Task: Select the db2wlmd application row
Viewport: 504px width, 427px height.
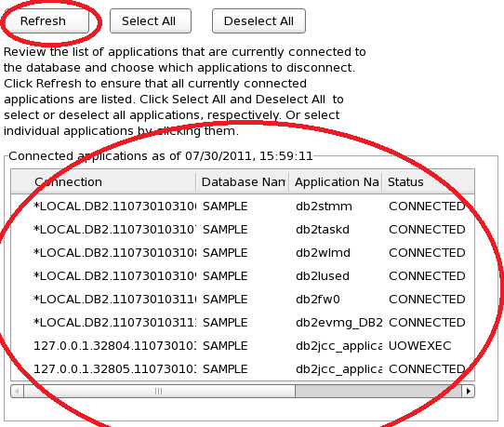Action: click(x=243, y=253)
